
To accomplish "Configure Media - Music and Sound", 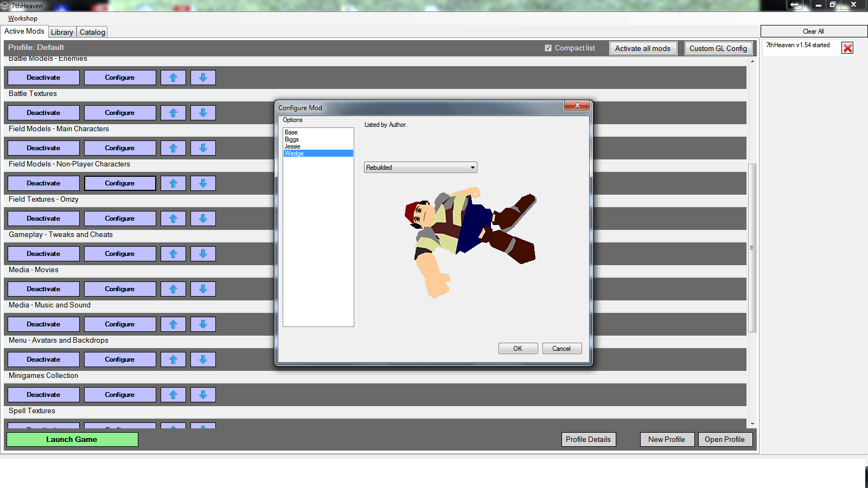I will 120,324.
